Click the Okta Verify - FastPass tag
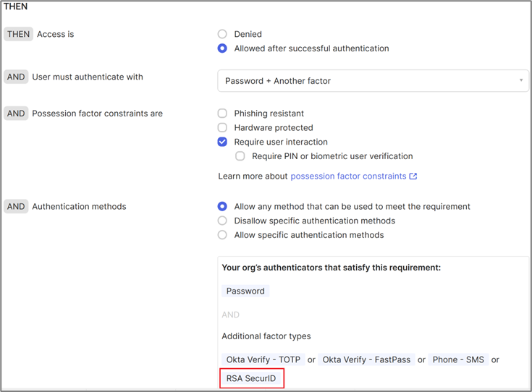532x392 pixels. (366, 359)
